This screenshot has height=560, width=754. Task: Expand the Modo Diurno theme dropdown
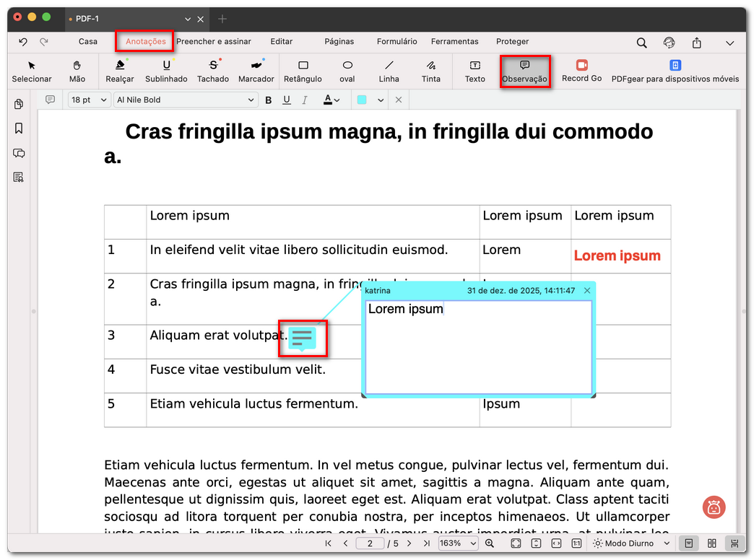[x=666, y=543]
